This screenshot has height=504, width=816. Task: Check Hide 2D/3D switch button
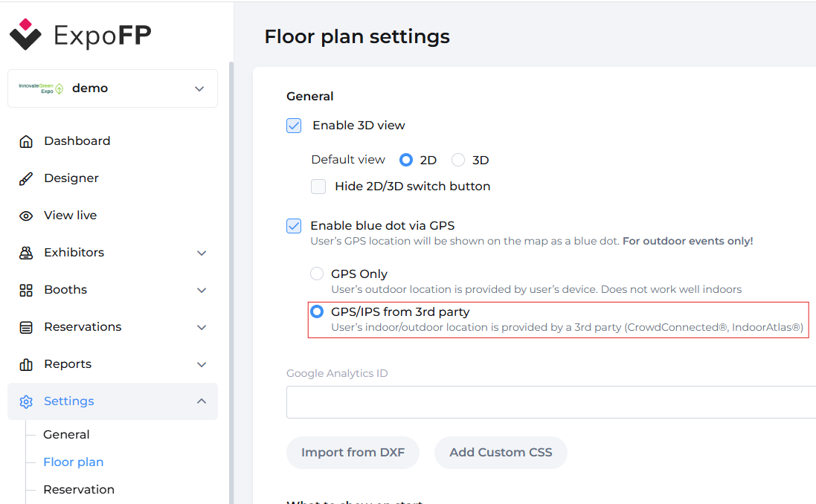click(x=318, y=187)
